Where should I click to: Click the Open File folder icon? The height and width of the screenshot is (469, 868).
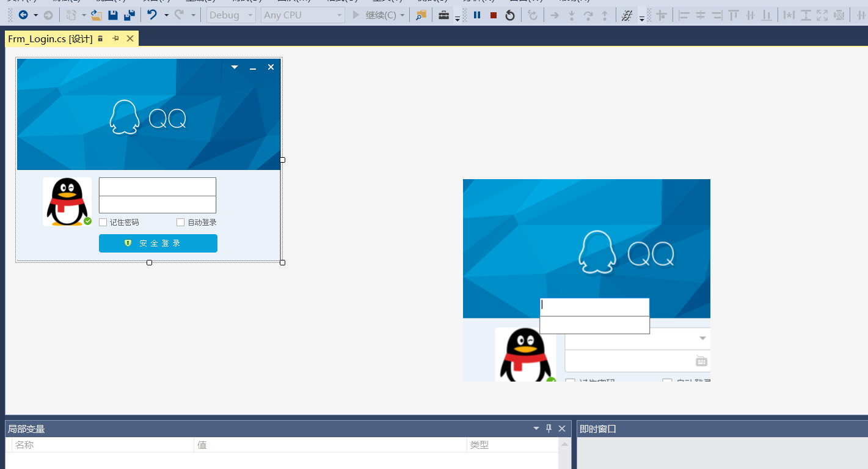tap(97, 15)
